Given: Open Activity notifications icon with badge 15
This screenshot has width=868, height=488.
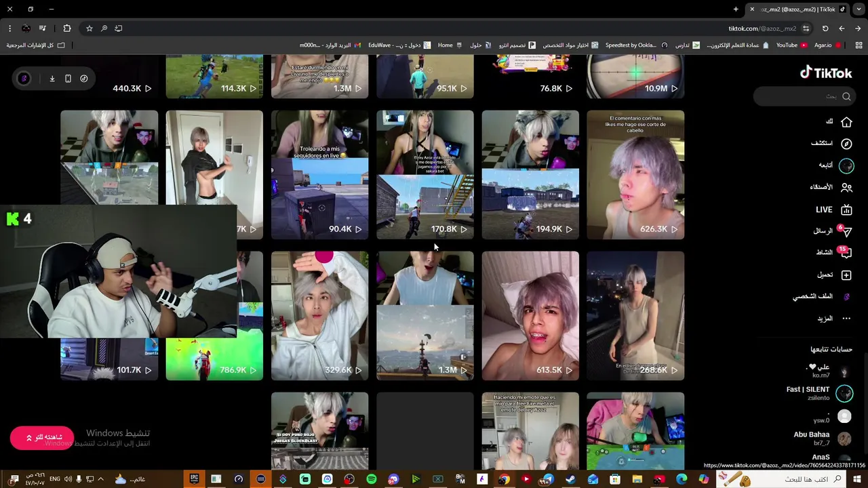Looking at the screenshot, I should [x=846, y=253].
